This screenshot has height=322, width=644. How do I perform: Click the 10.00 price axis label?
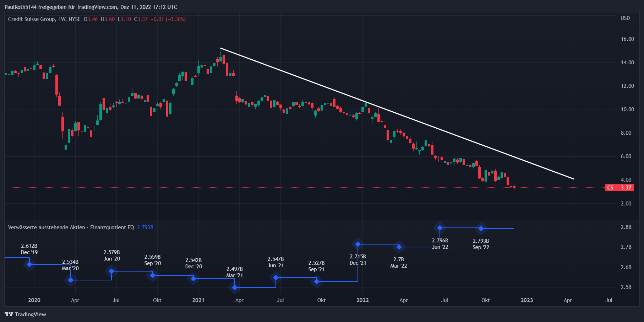point(627,109)
